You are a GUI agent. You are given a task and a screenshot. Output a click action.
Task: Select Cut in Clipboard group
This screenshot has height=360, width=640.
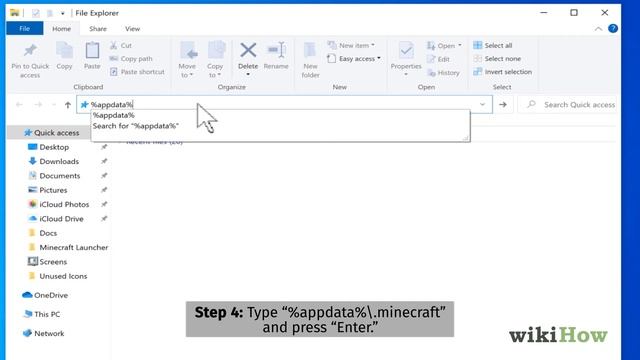pos(121,45)
